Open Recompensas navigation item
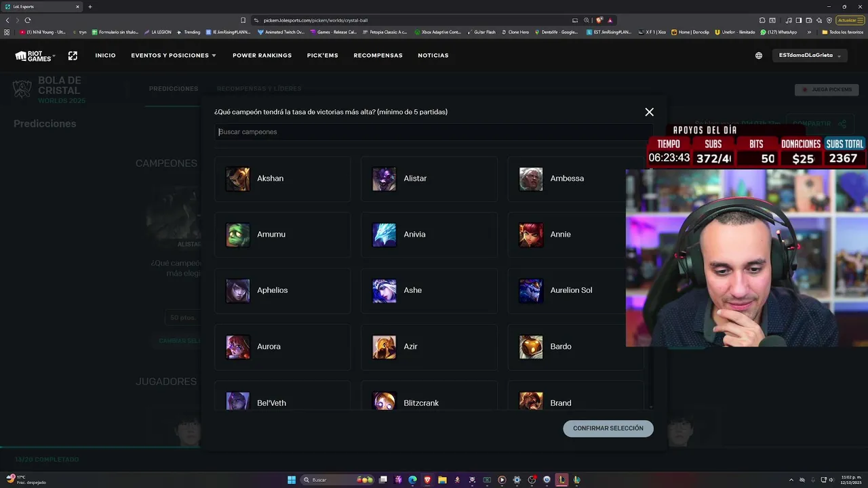Image resolution: width=868 pixels, height=488 pixels. coord(378,56)
